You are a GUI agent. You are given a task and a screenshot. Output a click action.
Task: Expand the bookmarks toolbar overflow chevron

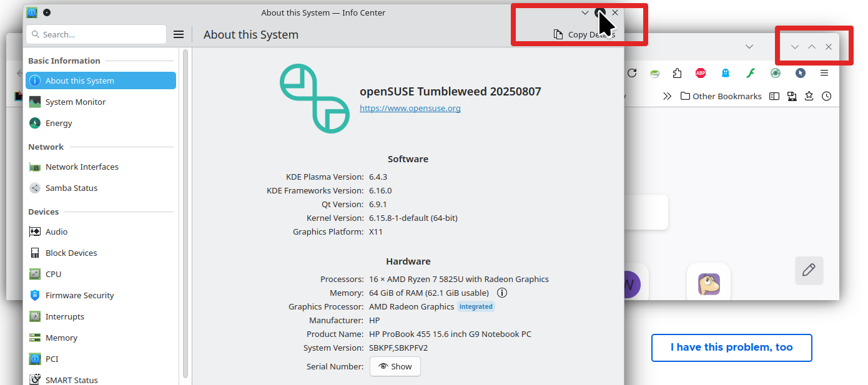667,96
